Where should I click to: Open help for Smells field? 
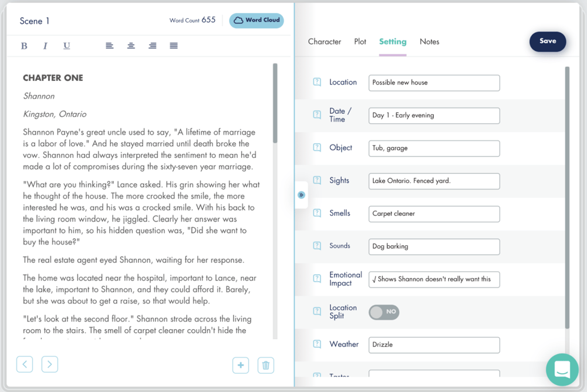point(317,213)
